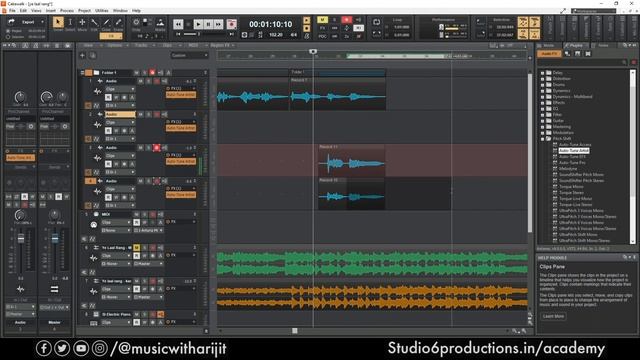Click the 00:01:10:10 time display
Viewport: 640px width, 360px height.
[x=271, y=24]
